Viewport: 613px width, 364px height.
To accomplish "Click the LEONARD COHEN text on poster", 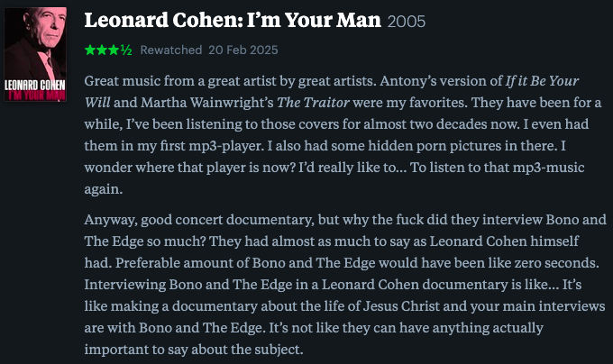I will point(35,85).
